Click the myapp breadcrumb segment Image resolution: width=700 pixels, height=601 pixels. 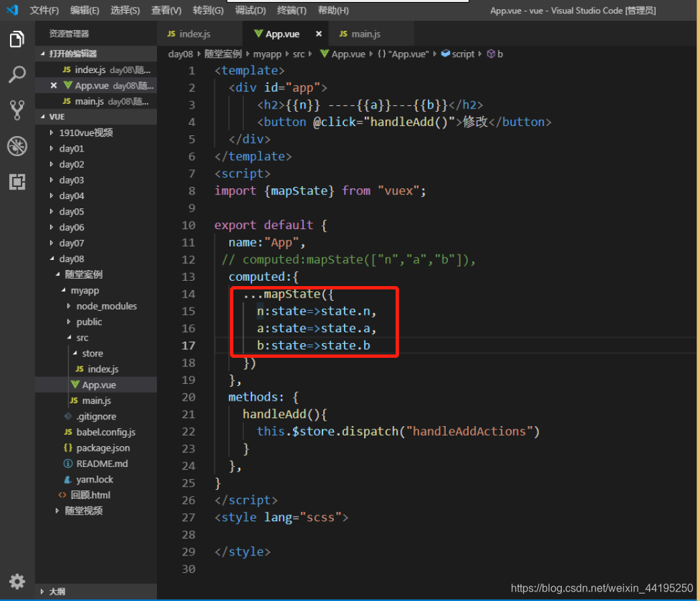(x=267, y=54)
